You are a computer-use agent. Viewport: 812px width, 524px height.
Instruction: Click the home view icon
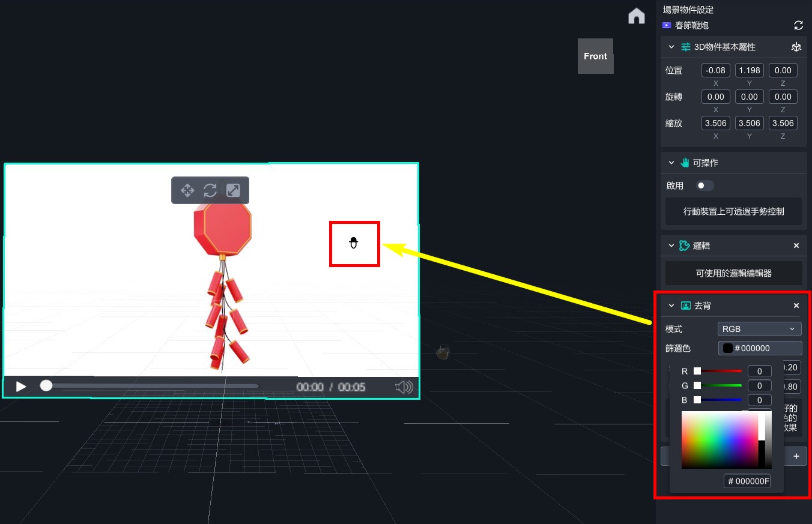coord(636,16)
